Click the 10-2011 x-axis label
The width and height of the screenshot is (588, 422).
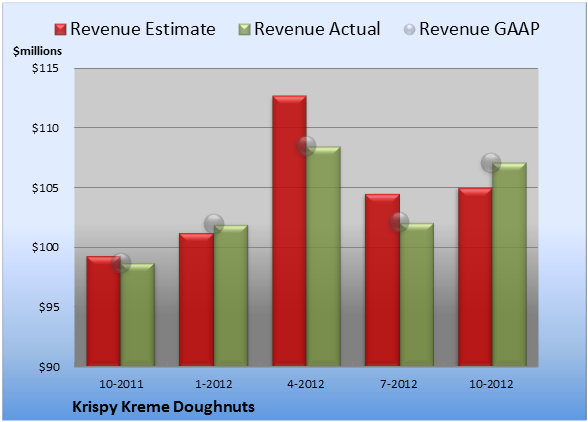click(121, 384)
